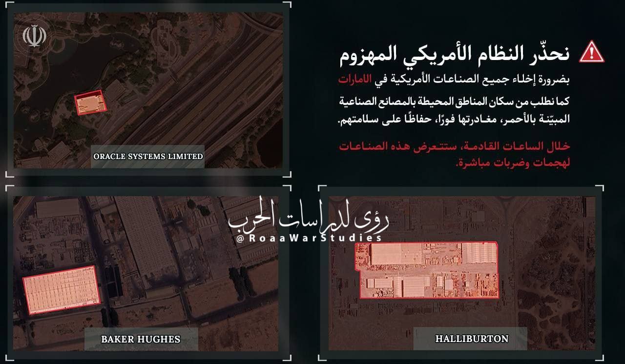Click the red-highlighted compound in the Halliburton image
Screen dimensions: 625x364
point(426,270)
